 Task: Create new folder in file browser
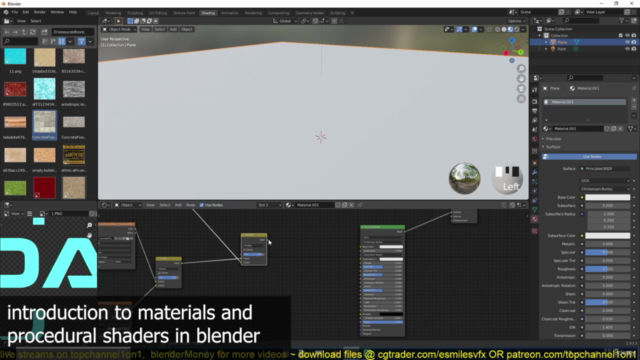point(44,32)
